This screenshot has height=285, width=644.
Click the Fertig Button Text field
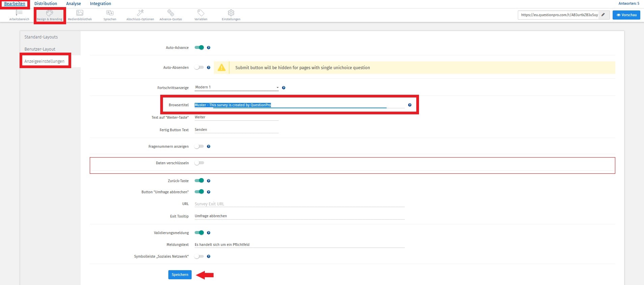click(237, 130)
